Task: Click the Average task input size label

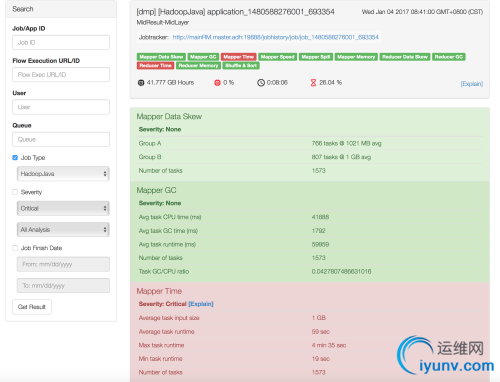Action: click(x=169, y=318)
